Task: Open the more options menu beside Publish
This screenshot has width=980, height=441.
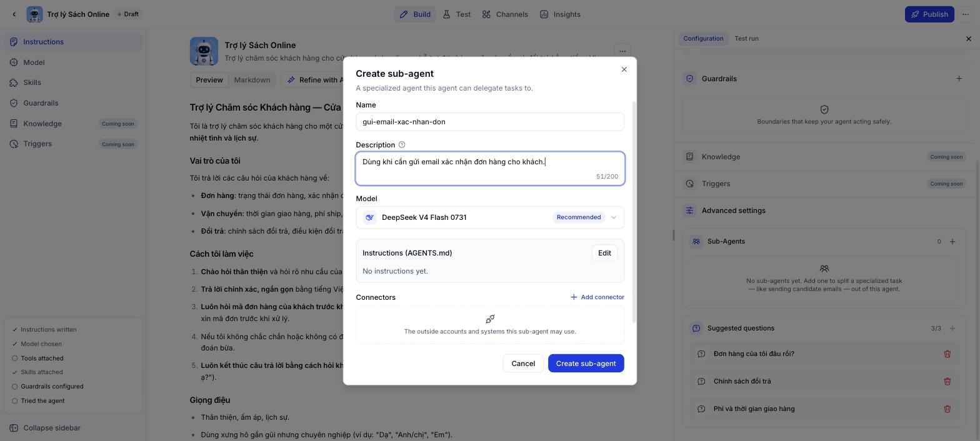Action: pos(966,14)
